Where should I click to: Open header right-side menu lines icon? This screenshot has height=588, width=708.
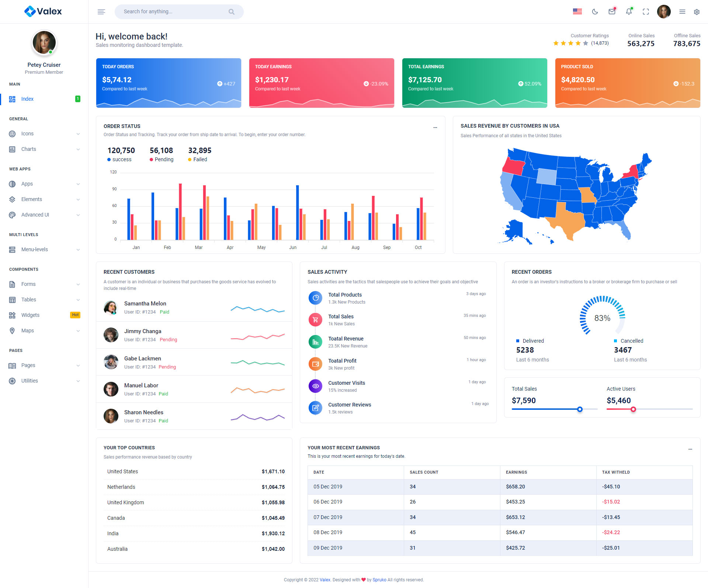(x=682, y=12)
